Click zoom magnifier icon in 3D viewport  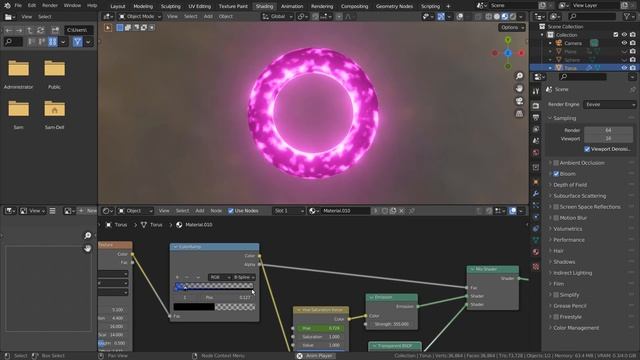519,76
